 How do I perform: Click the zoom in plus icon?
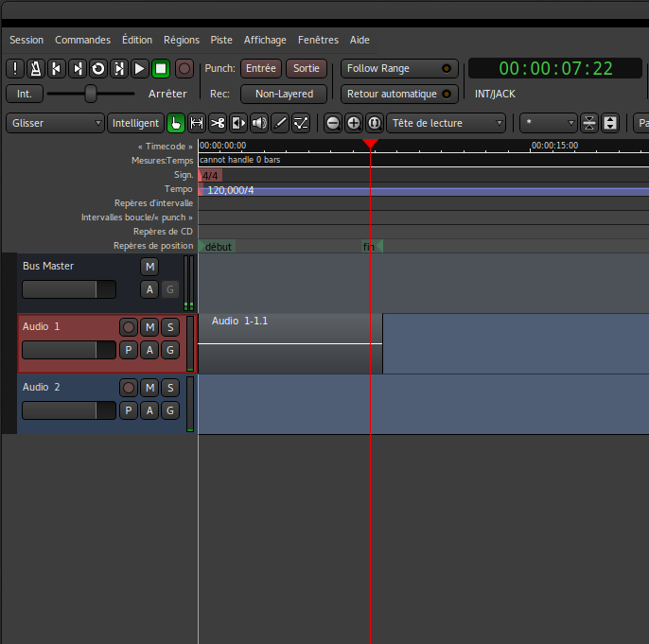(354, 123)
